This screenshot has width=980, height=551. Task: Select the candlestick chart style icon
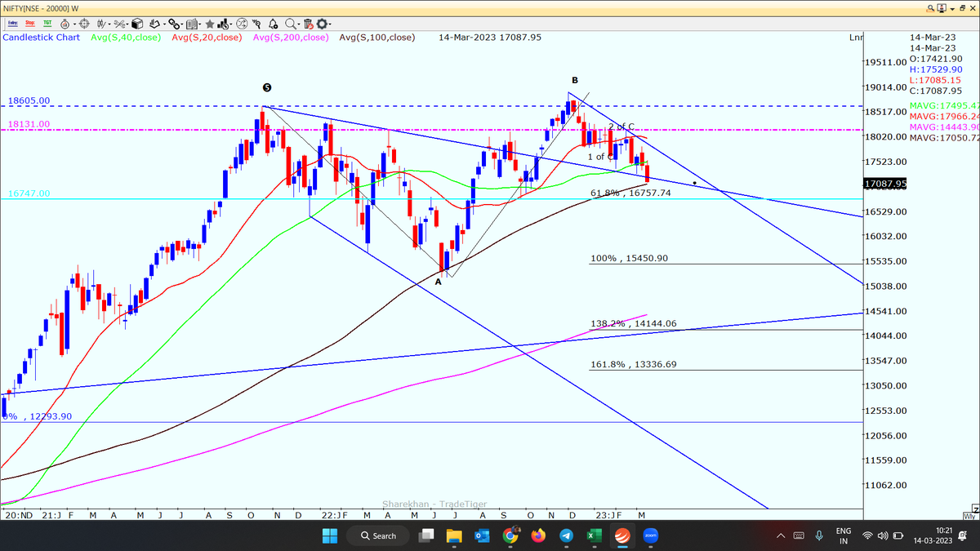(101, 24)
